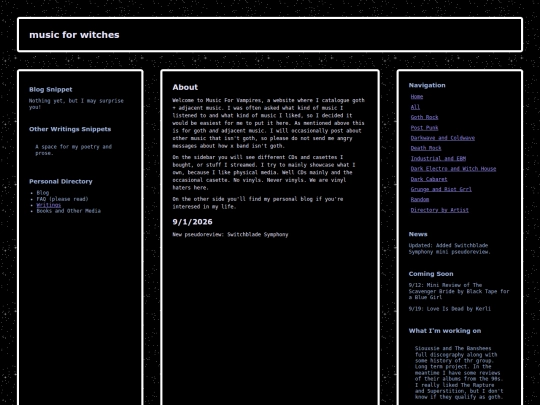
Task: Visit Darkwave and Coldwave page
Action: (x=443, y=138)
